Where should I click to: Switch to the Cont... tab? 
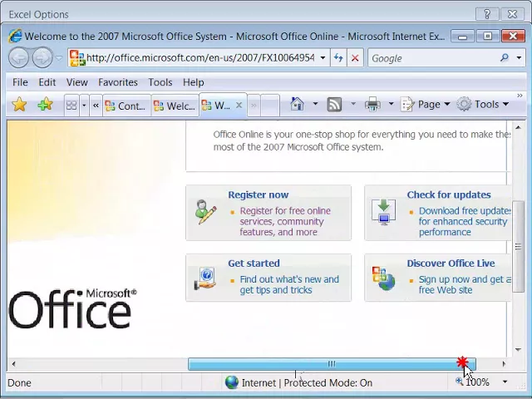point(126,106)
